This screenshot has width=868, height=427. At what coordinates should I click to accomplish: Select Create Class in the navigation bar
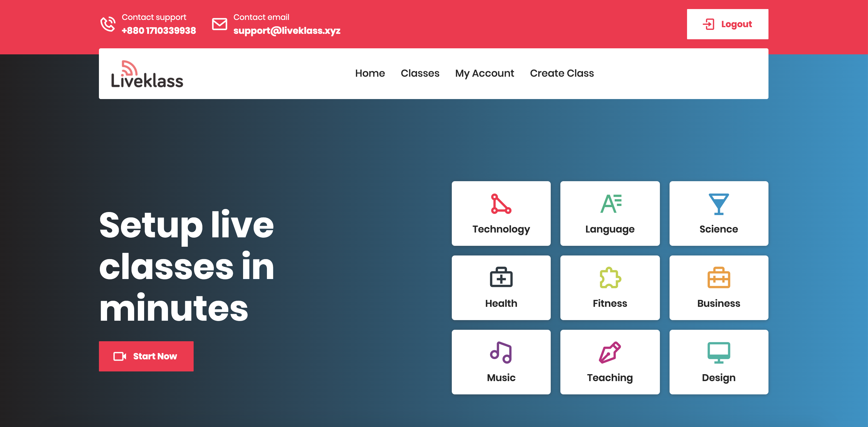coord(562,73)
